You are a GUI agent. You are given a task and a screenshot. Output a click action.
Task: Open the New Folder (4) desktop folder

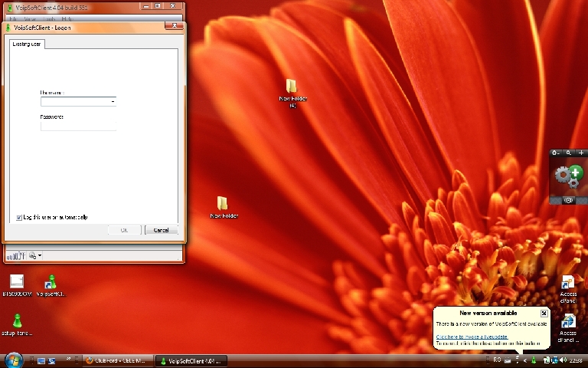pyautogui.click(x=291, y=86)
